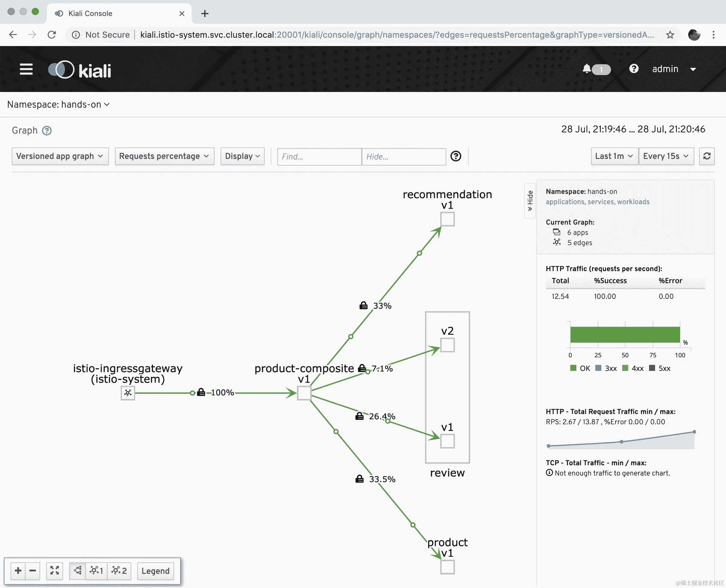Click the Find input field
This screenshot has width=726, height=588.
pyautogui.click(x=319, y=156)
